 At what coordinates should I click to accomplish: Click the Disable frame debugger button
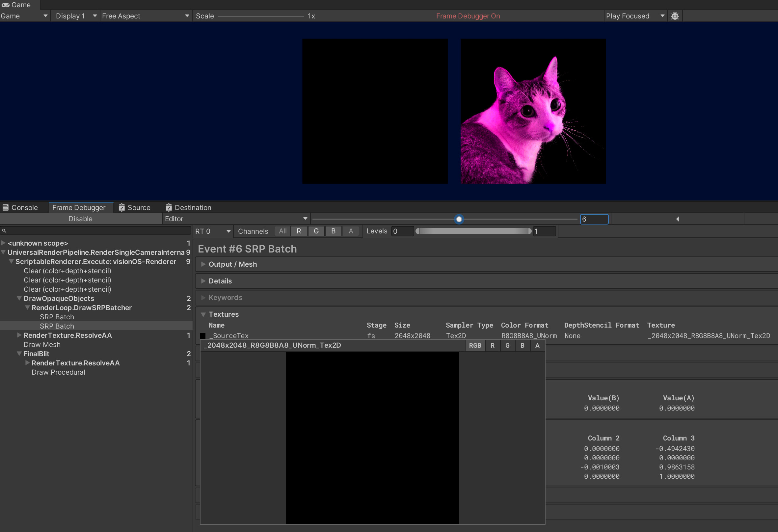point(81,219)
